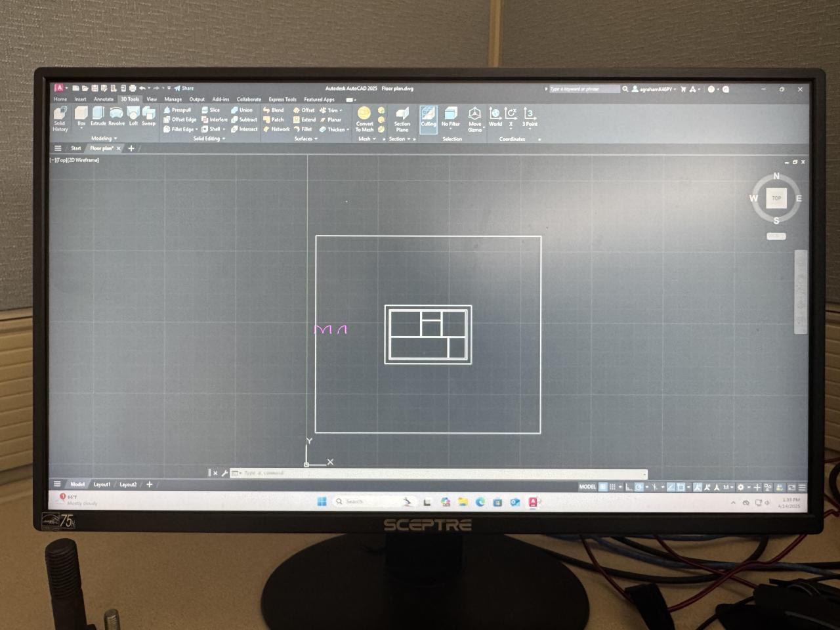Go to the Annotate ribbon tab
Viewport: 840px width, 630px height.
point(104,99)
